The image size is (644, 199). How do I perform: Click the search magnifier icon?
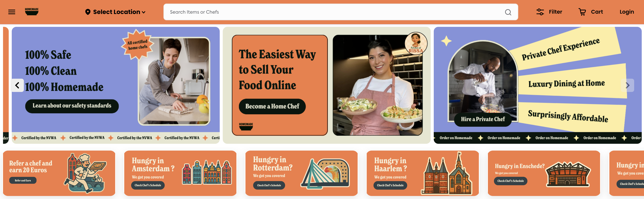(508, 12)
